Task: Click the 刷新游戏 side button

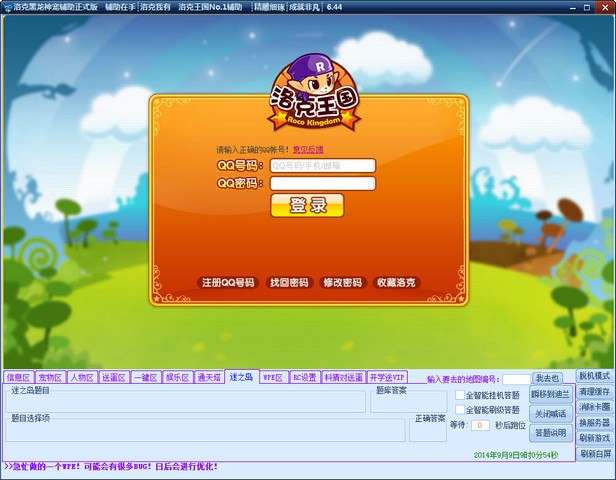Action: point(595,438)
